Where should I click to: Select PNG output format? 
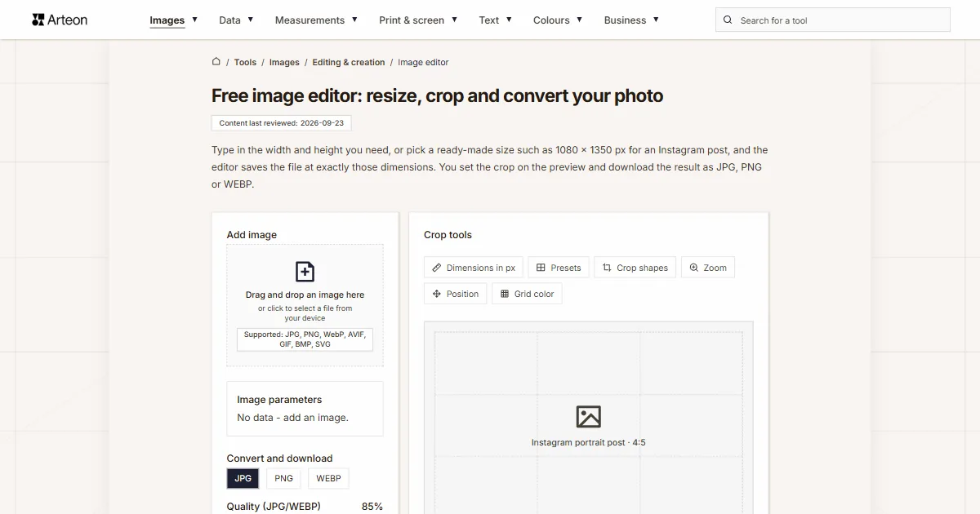tap(283, 478)
